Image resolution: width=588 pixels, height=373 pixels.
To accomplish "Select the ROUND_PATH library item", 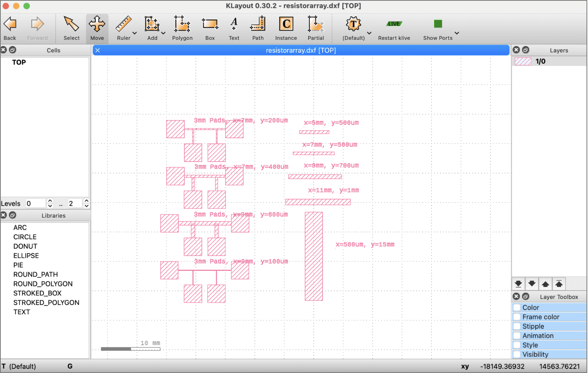I will click(36, 274).
